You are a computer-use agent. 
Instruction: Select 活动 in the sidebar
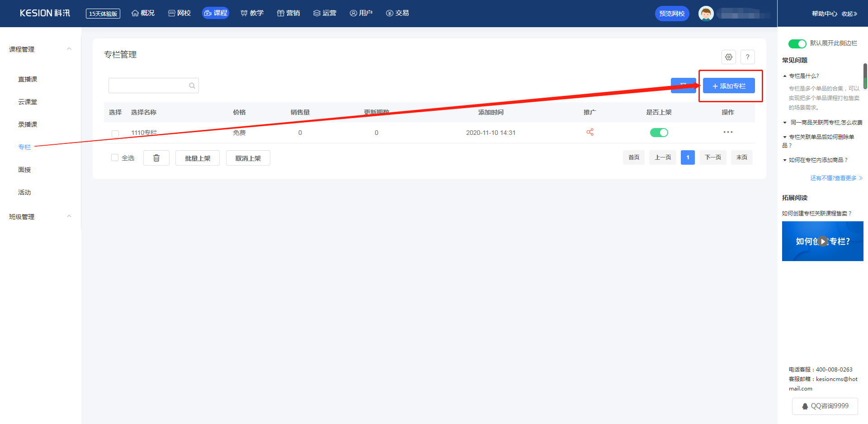24,192
